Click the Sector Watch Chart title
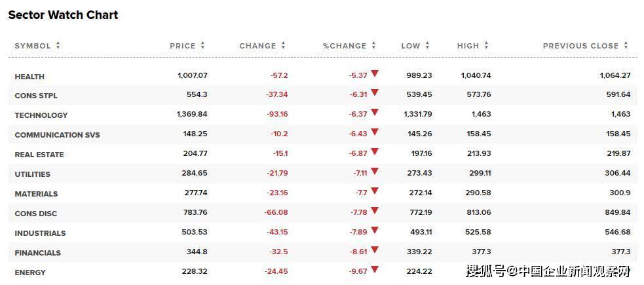This screenshot has height=285, width=644. point(63,14)
